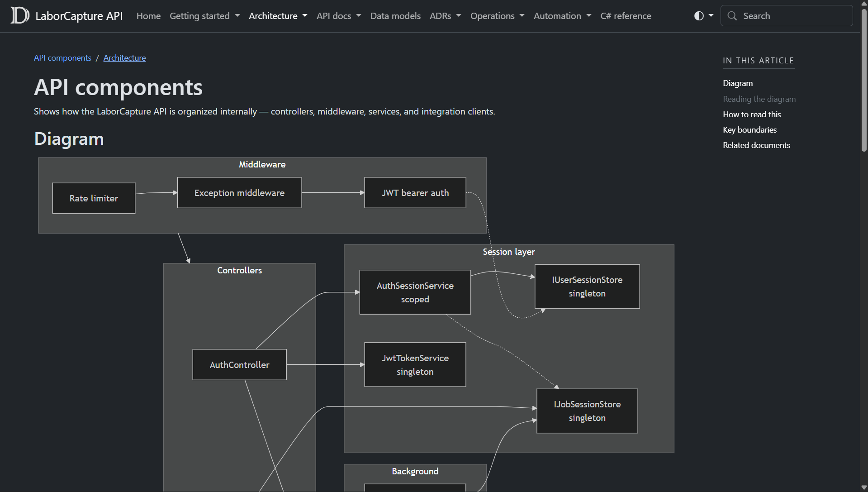Image resolution: width=868 pixels, height=492 pixels.
Task: Click the LaborCapture API brand title
Action: coord(79,16)
